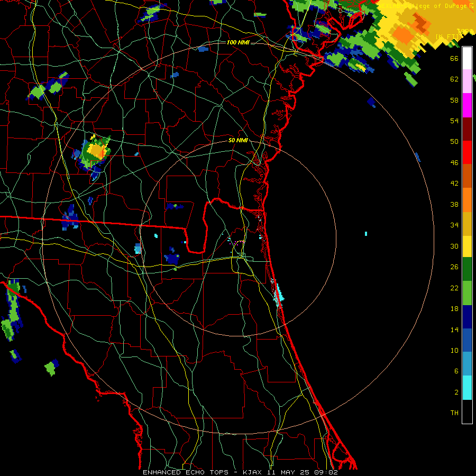Screen dimensions: 476x476
Task: Click the 14 scale label
Action: click(x=454, y=329)
